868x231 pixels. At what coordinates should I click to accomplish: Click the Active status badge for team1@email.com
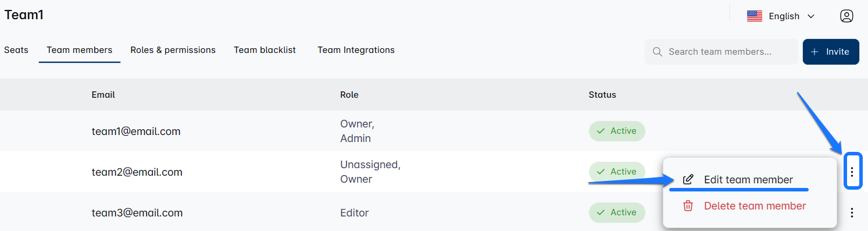(x=617, y=132)
